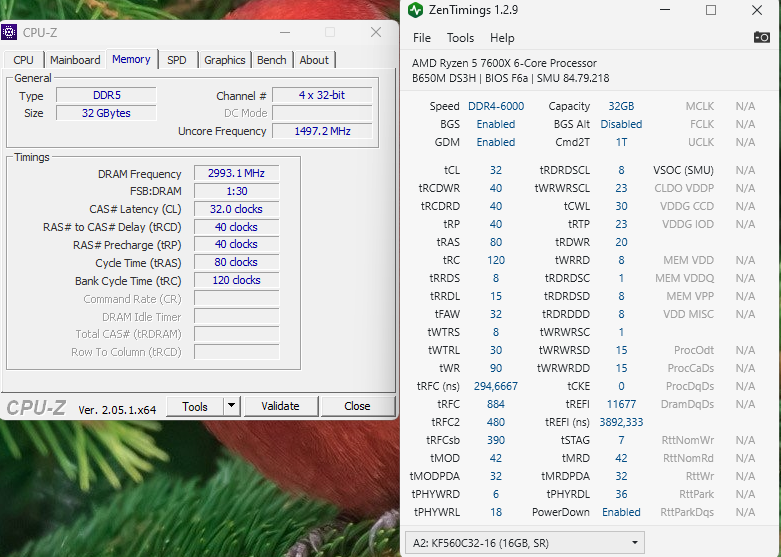Click the ZenTimings logo icon in title bar
Viewport: 781px width, 557px height.
pos(415,10)
